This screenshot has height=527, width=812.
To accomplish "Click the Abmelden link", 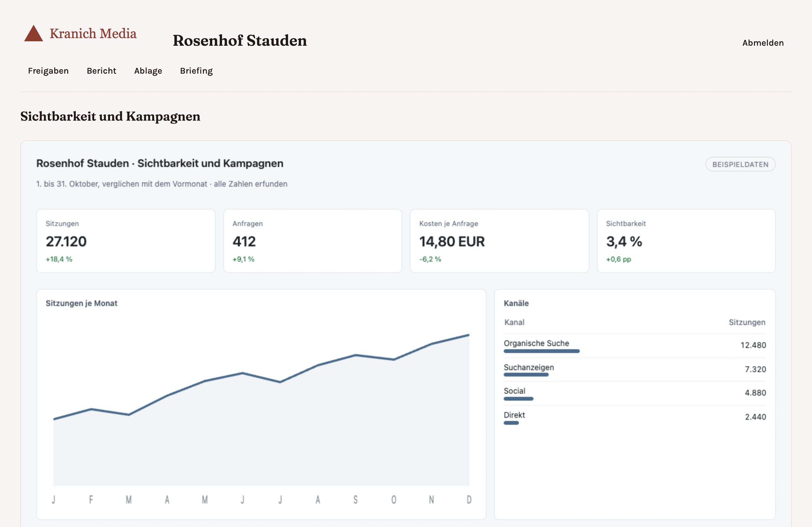I will pyautogui.click(x=763, y=43).
